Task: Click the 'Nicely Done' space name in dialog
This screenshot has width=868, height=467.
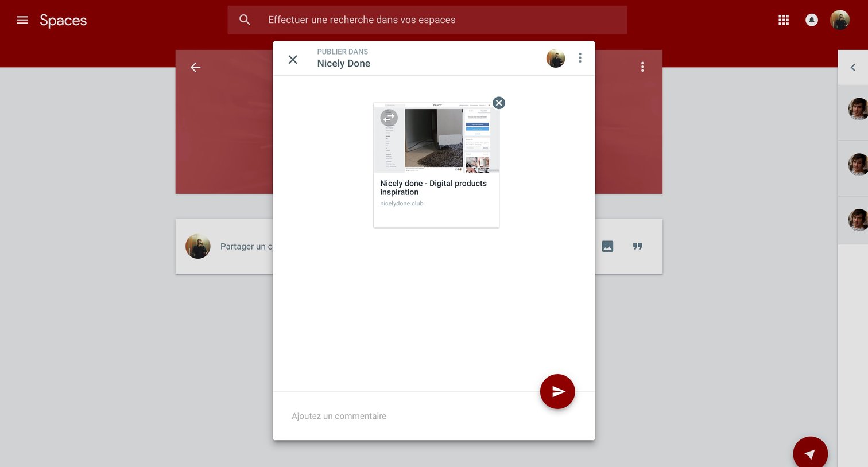Action: point(344,64)
